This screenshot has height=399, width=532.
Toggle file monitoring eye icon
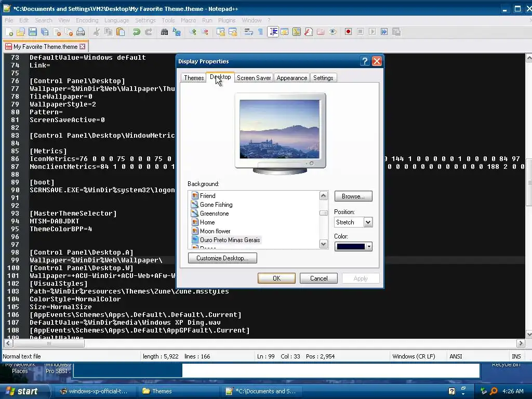[332, 32]
